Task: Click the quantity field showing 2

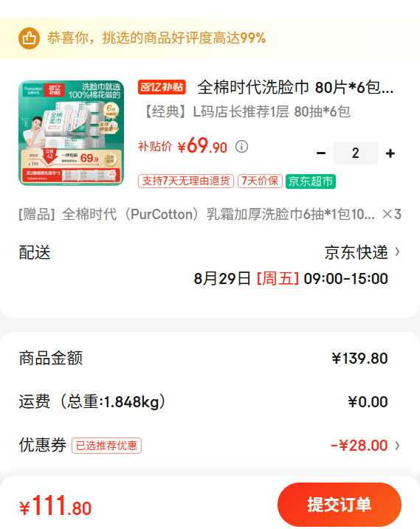Action: (356, 153)
